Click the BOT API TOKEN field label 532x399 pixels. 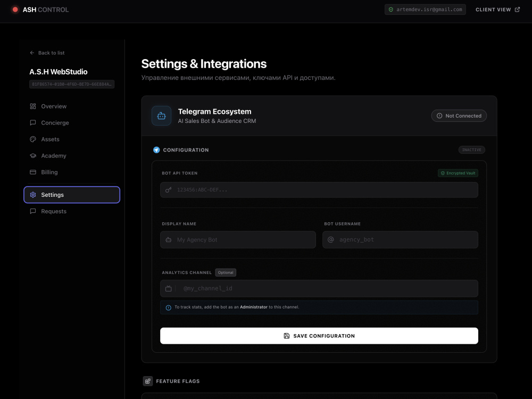point(179,173)
